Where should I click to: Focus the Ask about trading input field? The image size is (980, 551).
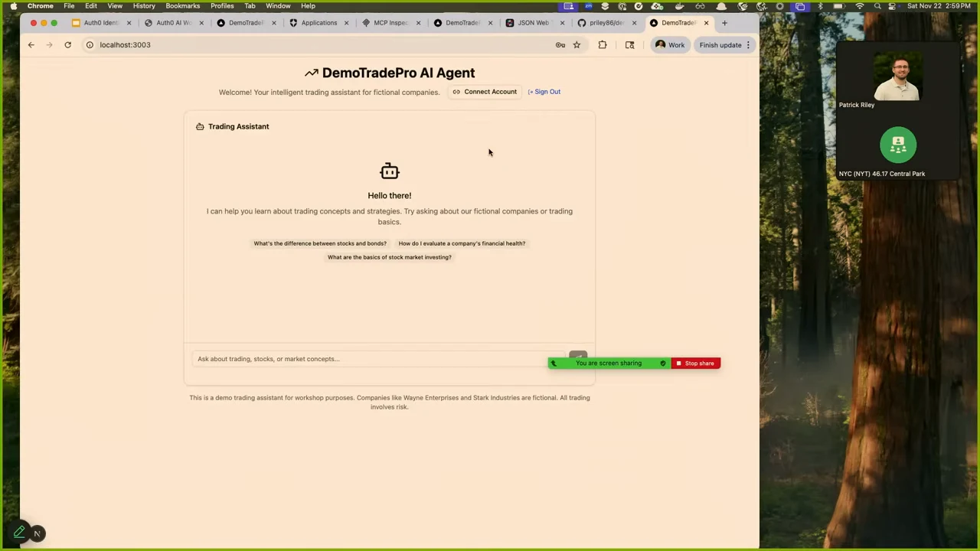pos(378,359)
